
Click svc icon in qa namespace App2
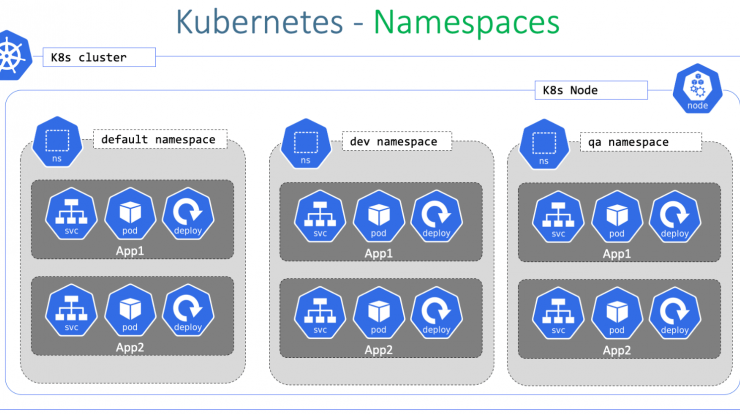tap(558, 313)
